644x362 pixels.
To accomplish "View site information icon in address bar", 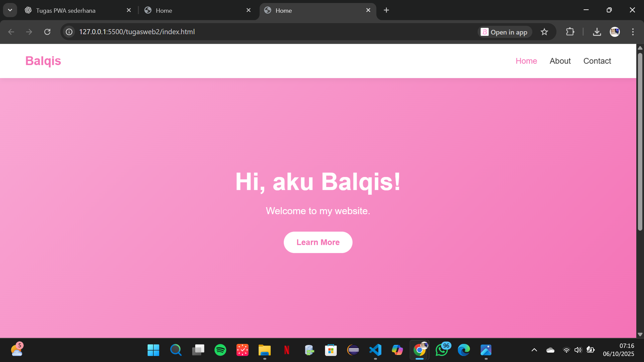I will click(x=69, y=32).
